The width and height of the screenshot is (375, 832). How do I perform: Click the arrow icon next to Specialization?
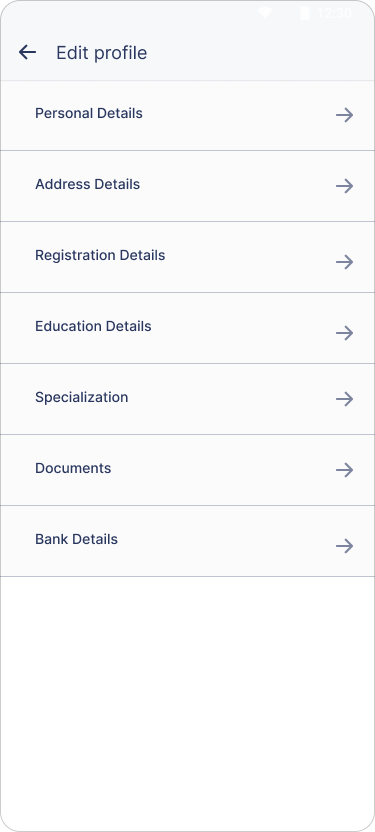pos(344,399)
